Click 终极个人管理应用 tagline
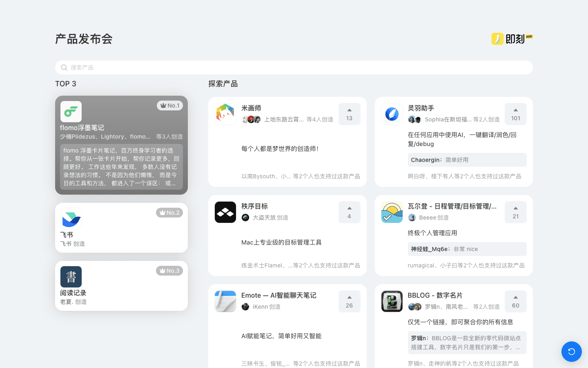 coord(432,233)
